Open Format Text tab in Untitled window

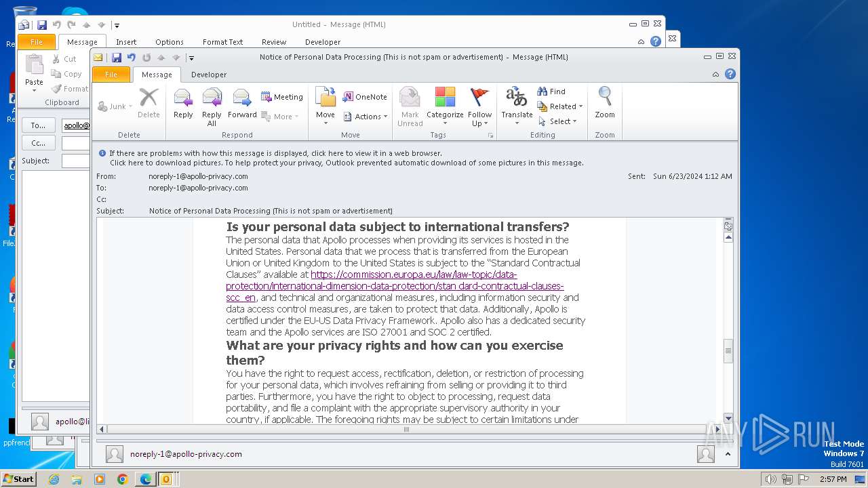point(222,42)
